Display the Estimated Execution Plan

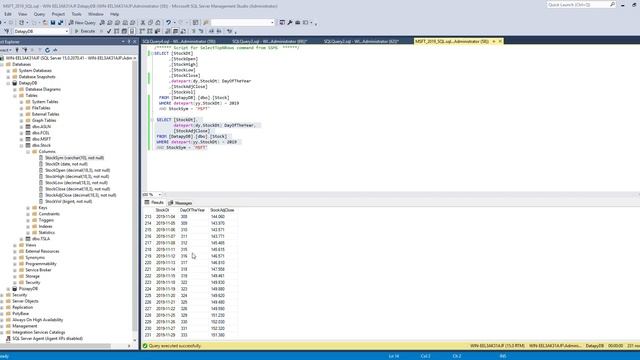tap(116, 31)
